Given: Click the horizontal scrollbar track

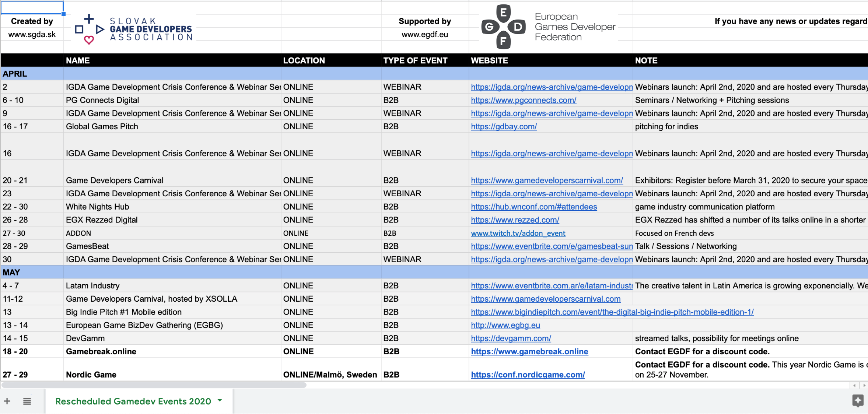Looking at the screenshot, I should click(x=442, y=385).
